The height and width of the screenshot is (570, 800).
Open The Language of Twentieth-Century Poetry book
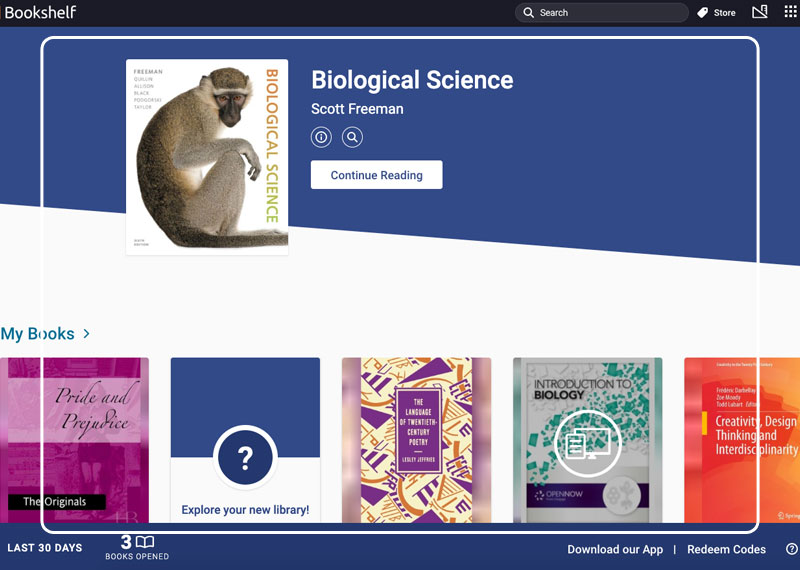[416, 440]
